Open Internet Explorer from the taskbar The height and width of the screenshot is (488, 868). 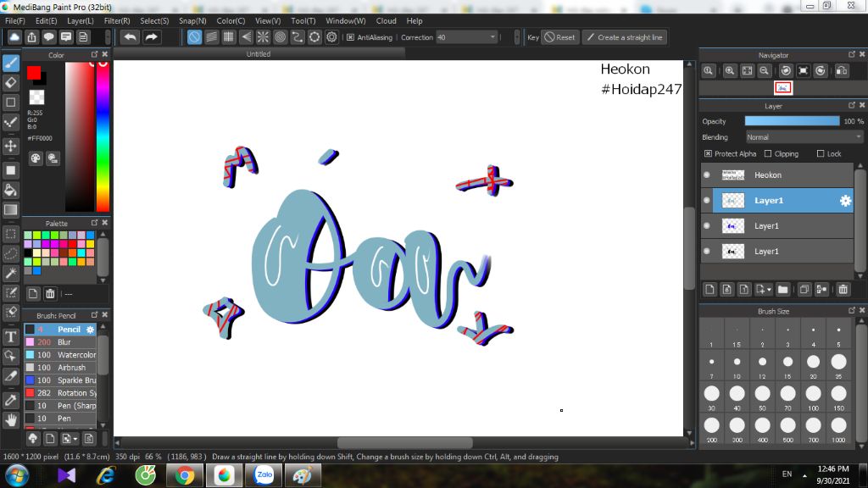click(x=106, y=475)
